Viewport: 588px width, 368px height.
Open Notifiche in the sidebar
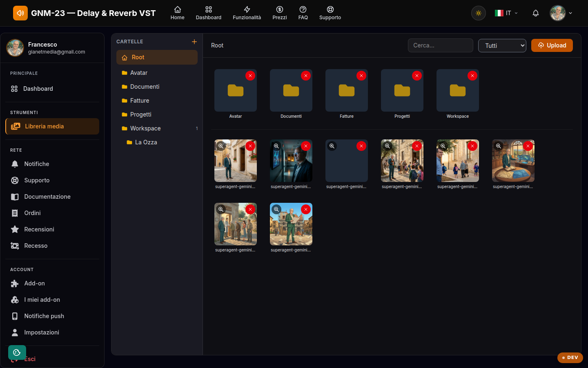click(52, 164)
